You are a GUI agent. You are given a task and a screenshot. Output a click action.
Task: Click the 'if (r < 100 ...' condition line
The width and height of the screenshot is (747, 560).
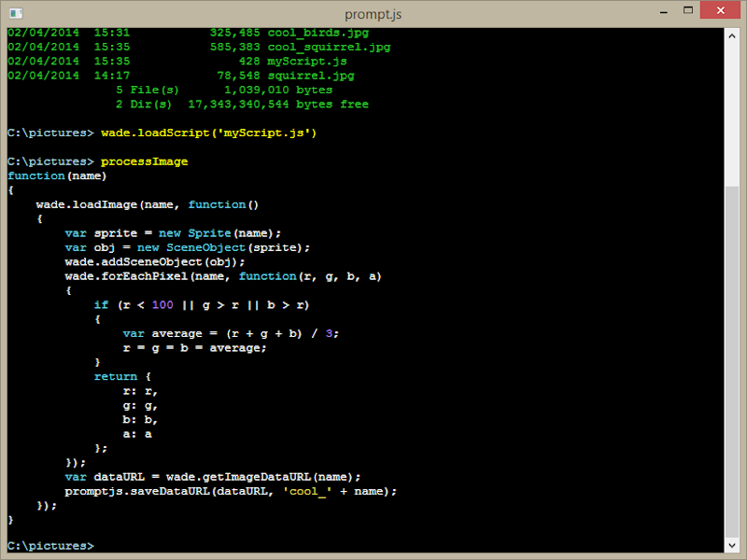coord(202,305)
